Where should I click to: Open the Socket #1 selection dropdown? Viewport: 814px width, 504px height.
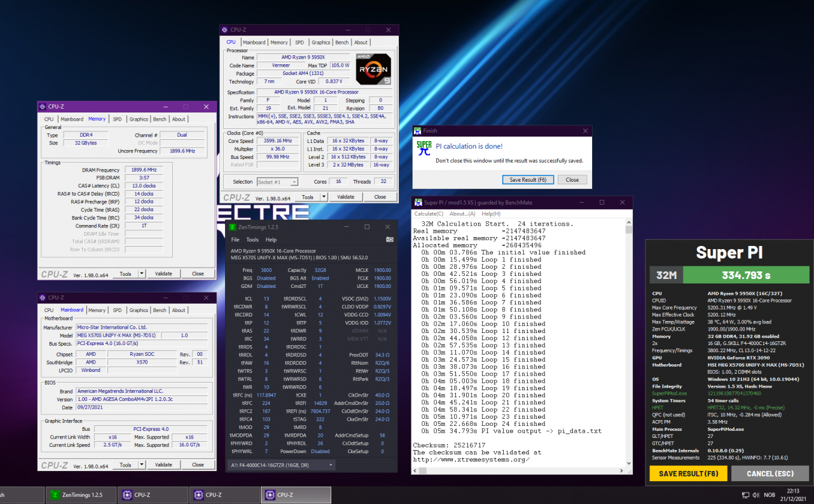coord(277,182)
